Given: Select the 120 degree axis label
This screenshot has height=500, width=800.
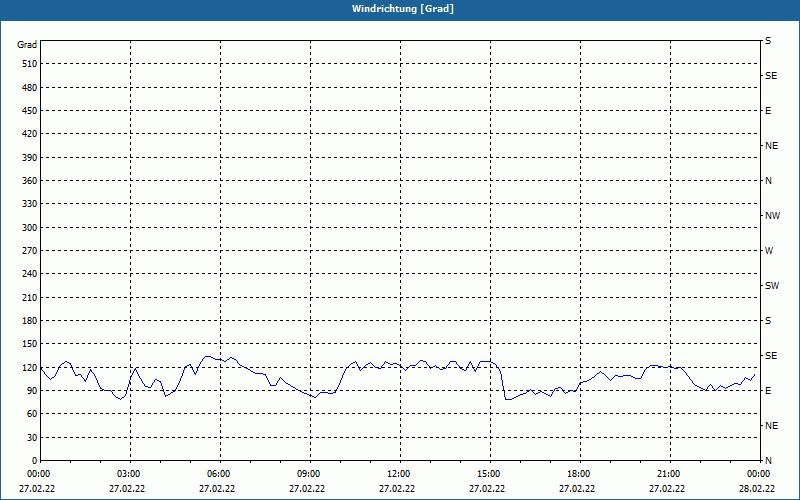Looking at the screenshot, I should 30,367.
